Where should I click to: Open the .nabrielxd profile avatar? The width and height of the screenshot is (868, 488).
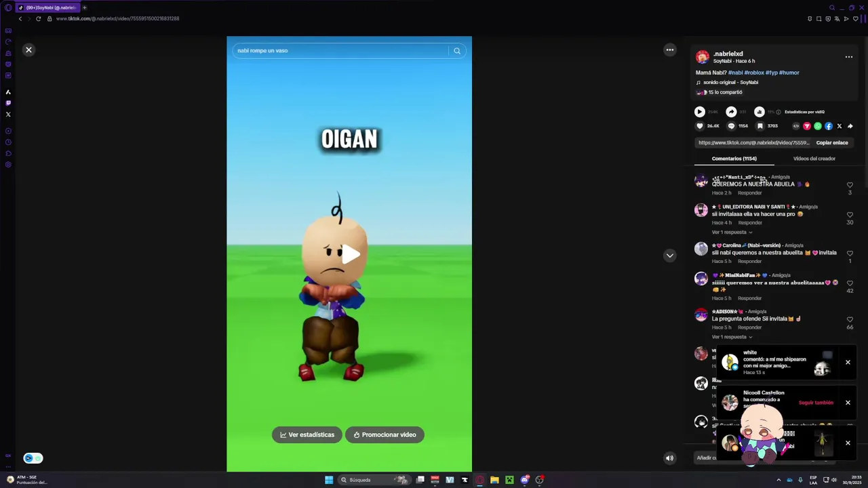pos(703,57)
